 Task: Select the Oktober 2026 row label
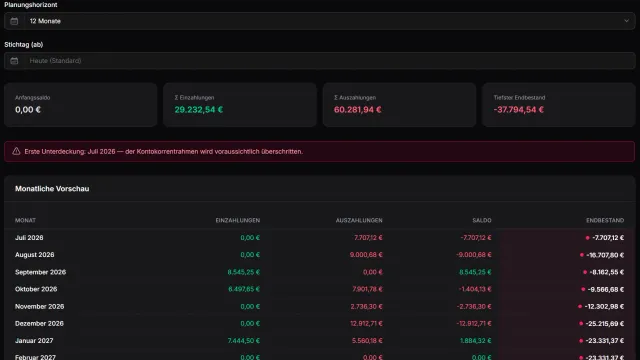(36, 289)
